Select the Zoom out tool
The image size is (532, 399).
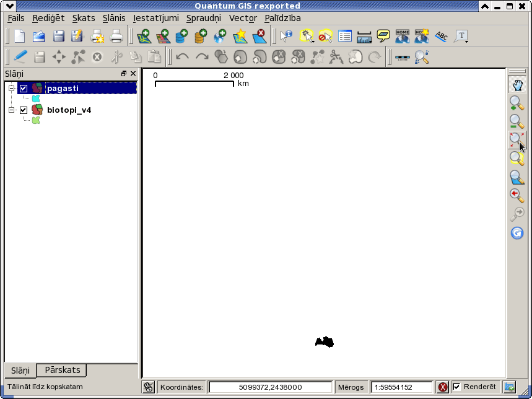(x=517, y=121)
